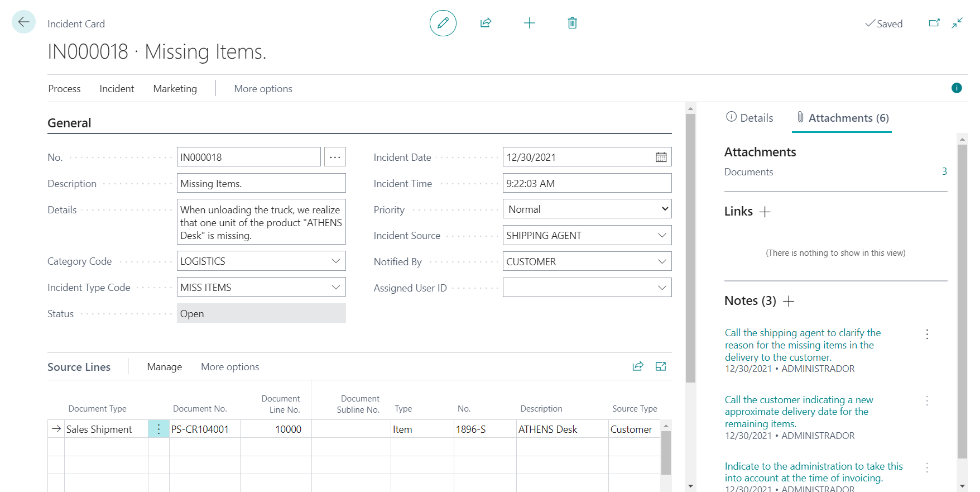Click the pencil edit icon
This screenshot has height=492, width=980.
pyautogui.click(x=443, y=23)
